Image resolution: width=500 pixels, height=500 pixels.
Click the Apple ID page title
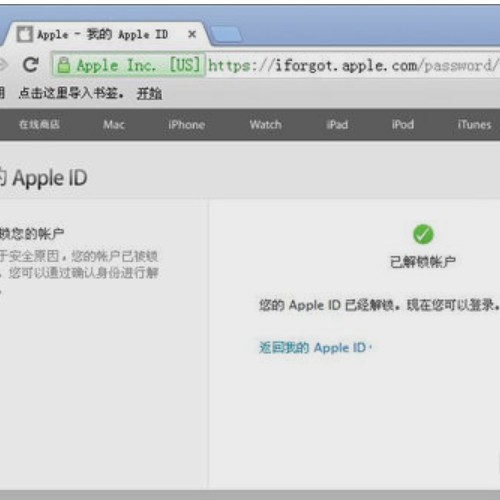43,178
